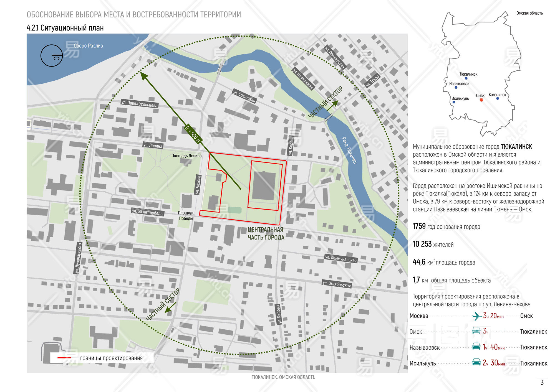Image resolution: width=555 pixels, height=392 pixels.
Task: Click the red Omsk dot on region map
Action: [x=481, y=100]
